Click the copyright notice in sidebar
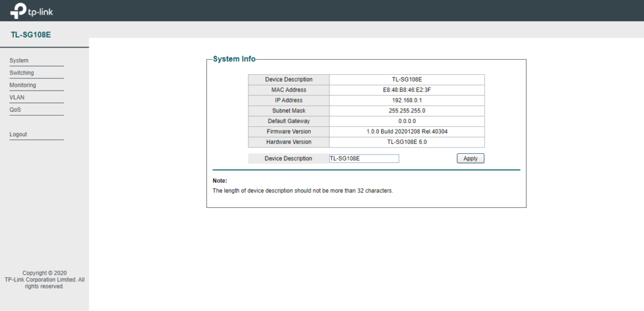644x311 pixels. point(45,280)
